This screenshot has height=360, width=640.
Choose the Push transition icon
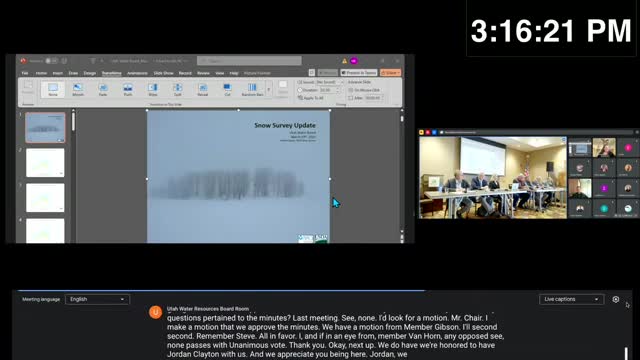point(128,89)
